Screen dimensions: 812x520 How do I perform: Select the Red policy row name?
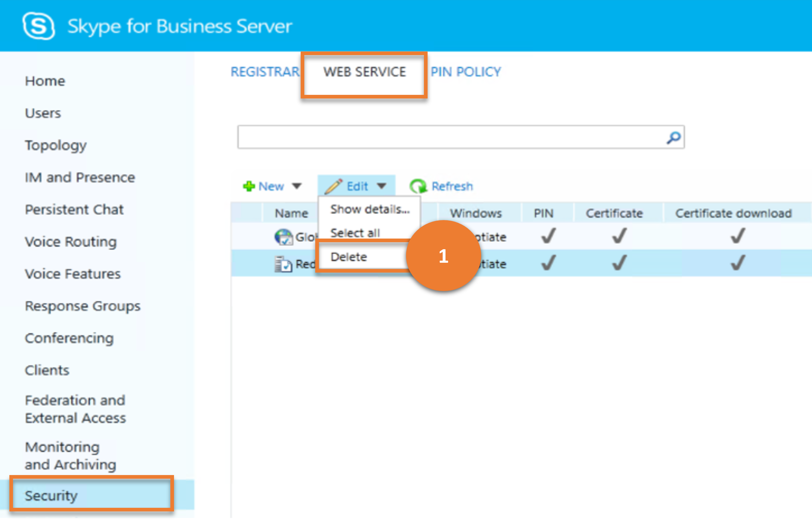pos(306,264)
